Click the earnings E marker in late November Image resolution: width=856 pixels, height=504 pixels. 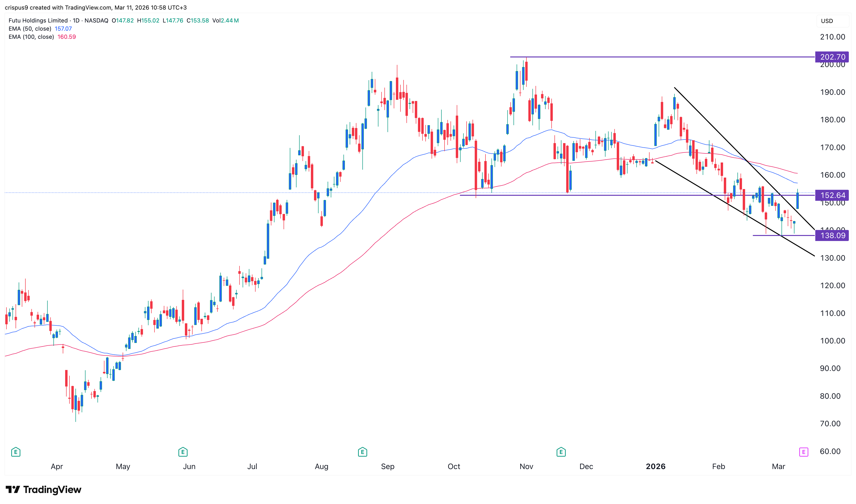[561, 452]
